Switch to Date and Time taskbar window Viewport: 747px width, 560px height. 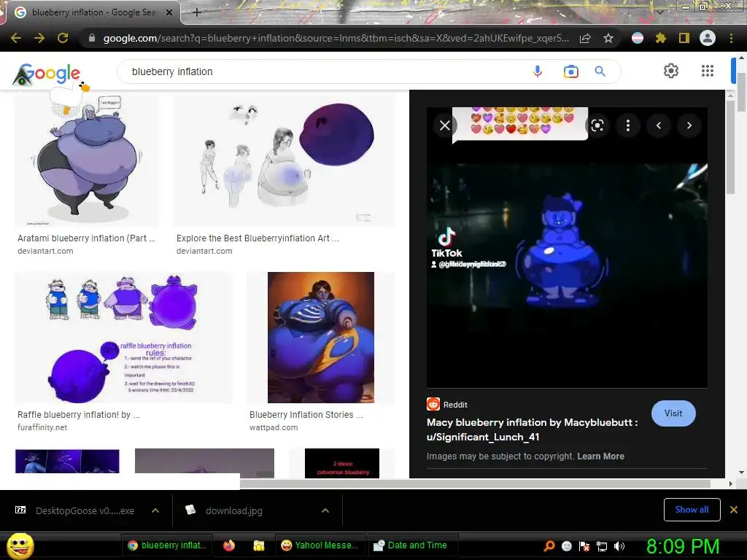coord(413,545)
